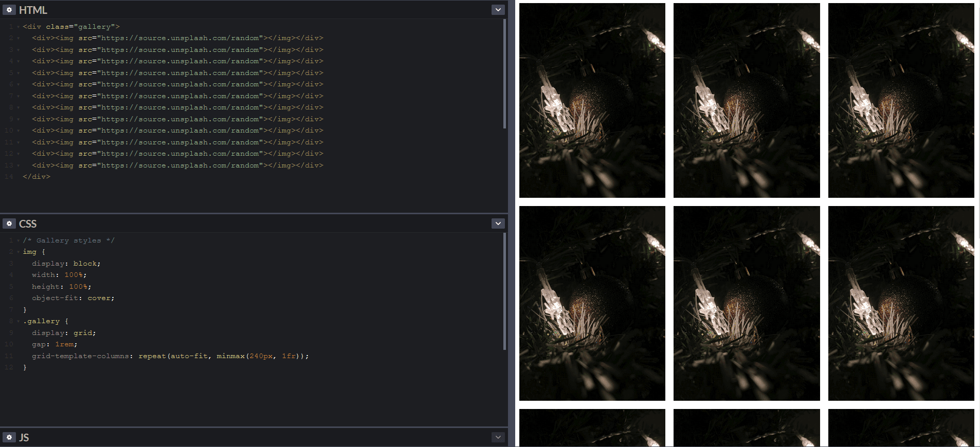Image resolution: width=980 pixels, height=447 pixels.
Task: Click the HTML panel title
Action: 33,10
